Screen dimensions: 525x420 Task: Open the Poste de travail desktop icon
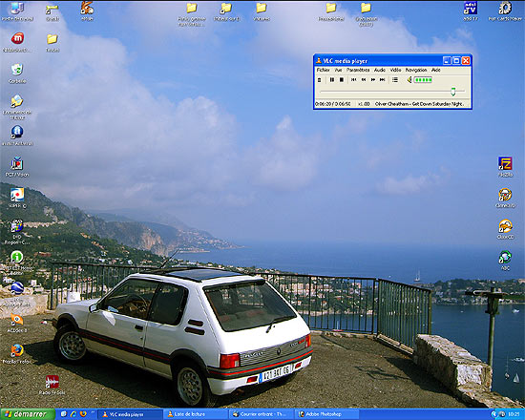click(17, 11)
